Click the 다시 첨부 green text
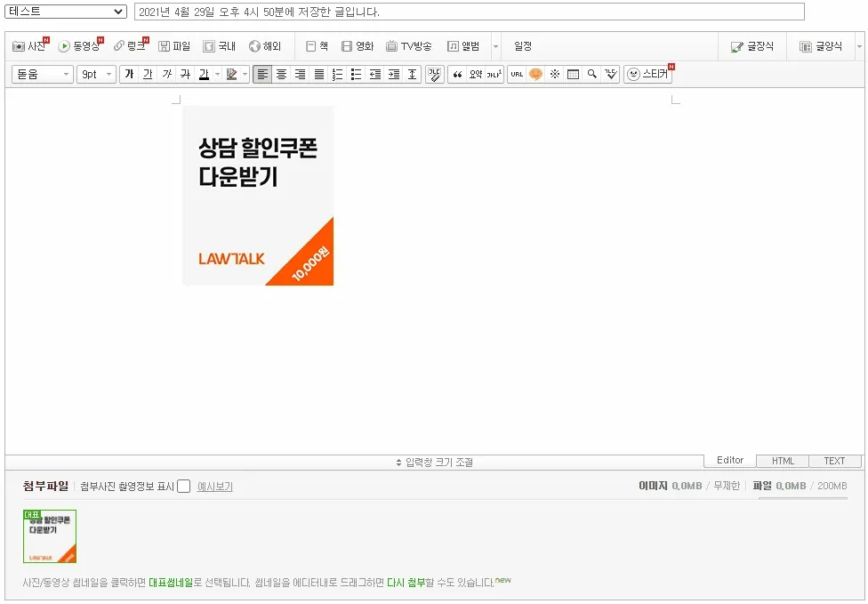The width and height of the screenshot is (868, 604). 406,583
